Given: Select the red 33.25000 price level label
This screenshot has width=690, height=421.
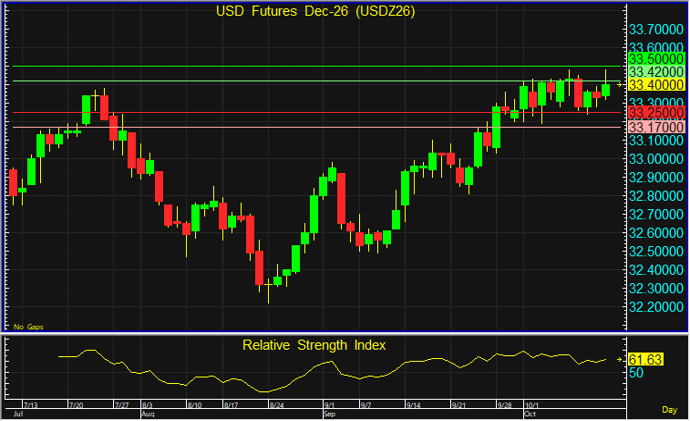Looking at the screenshot, I should [x=656, y=113].
